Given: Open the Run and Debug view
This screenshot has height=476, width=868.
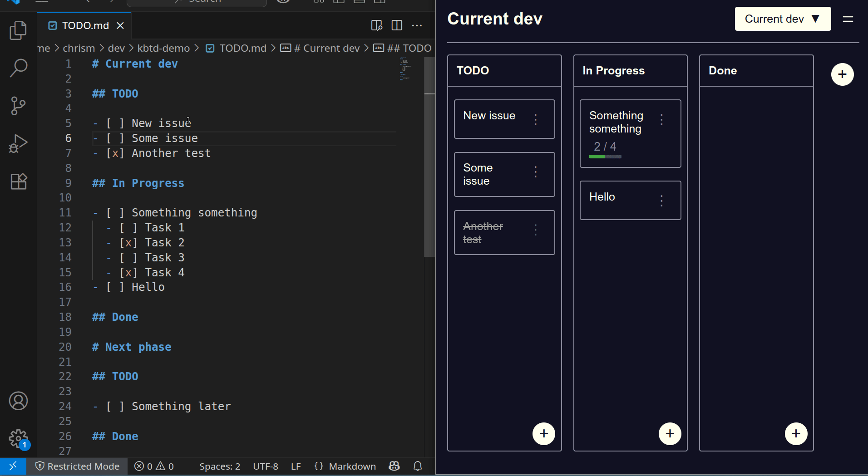Looking at the screenshot, I should (x=18, y=143).
